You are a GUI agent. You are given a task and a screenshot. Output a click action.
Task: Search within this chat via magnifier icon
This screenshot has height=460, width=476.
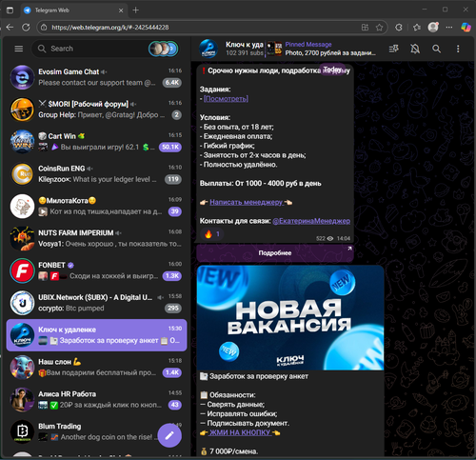[436, 49]
